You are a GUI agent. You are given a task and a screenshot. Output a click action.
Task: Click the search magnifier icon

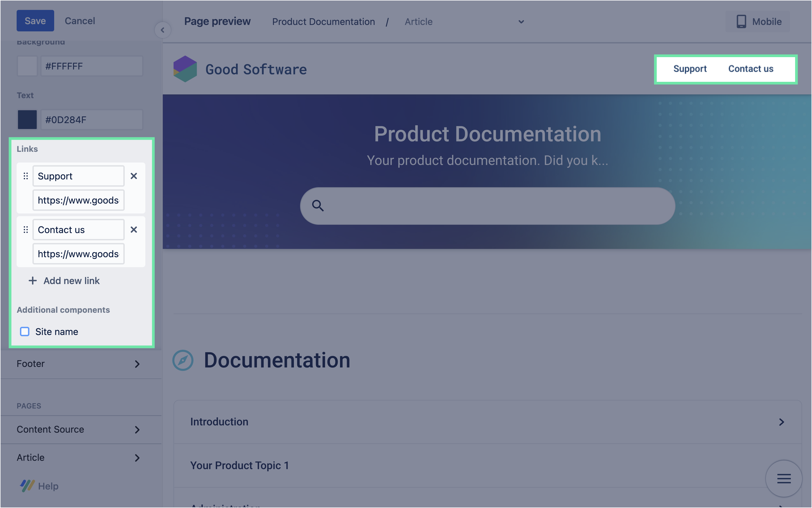tap(318, 206)
